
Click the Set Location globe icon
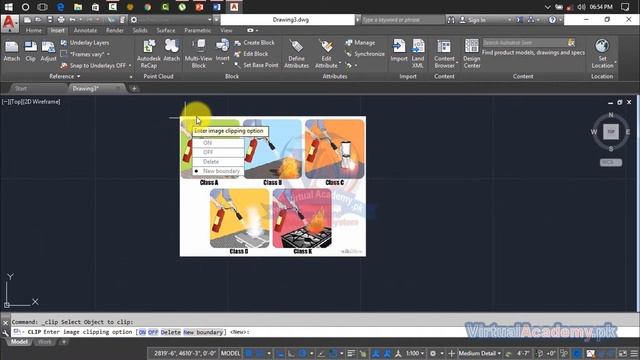click(x=602, y=46)
